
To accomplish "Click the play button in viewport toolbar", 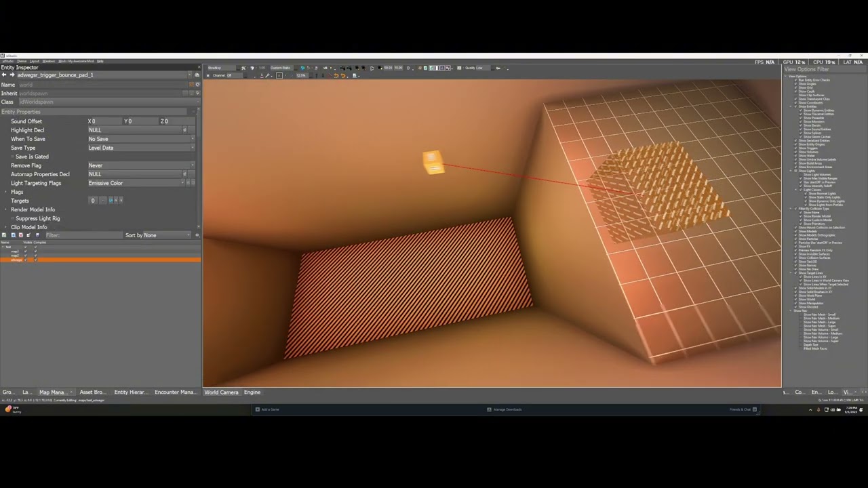I will click(x=372, y=68).
